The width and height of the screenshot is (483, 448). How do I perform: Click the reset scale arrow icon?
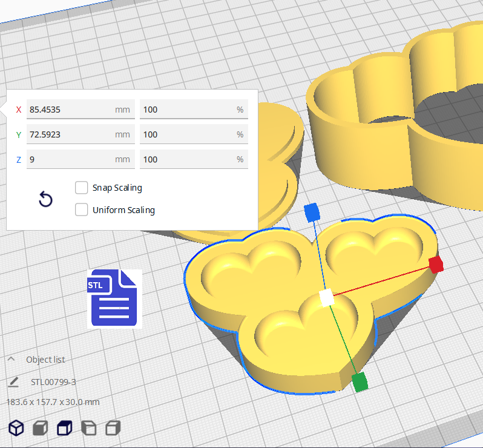[x=45, y=199]
